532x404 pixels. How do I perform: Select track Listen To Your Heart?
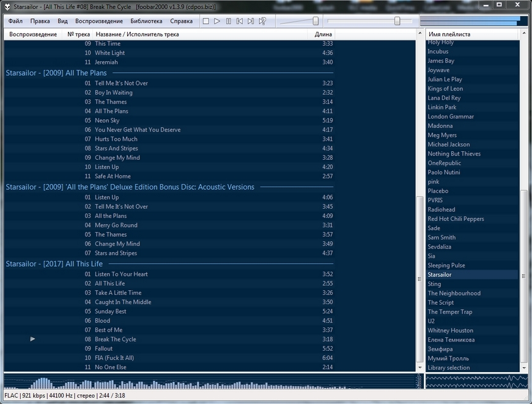coord(169,274)
